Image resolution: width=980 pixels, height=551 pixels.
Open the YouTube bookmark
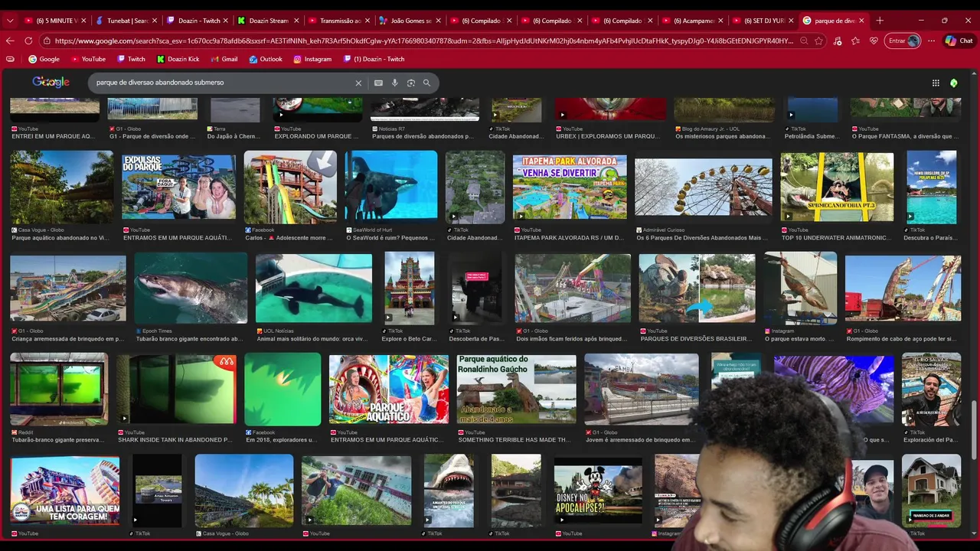(88, 59)
